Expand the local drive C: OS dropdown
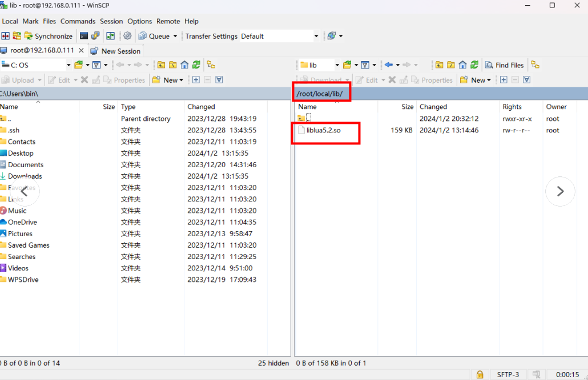 [69, 65]
